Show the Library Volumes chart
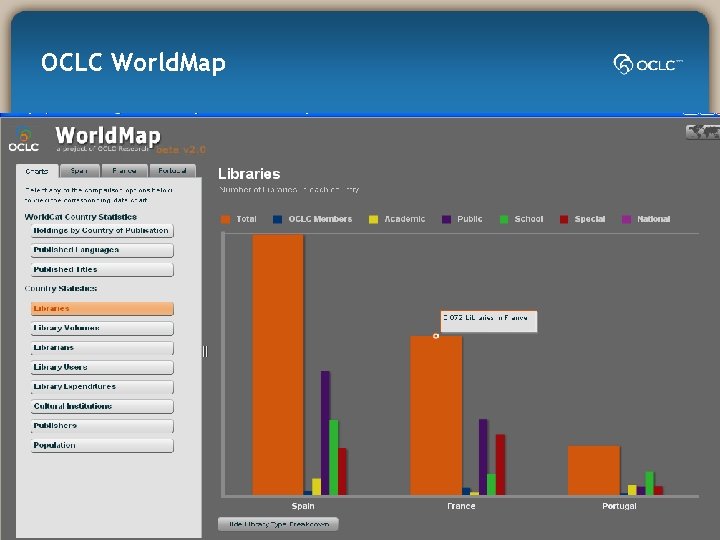720x540 pixels. pos(102,328)
